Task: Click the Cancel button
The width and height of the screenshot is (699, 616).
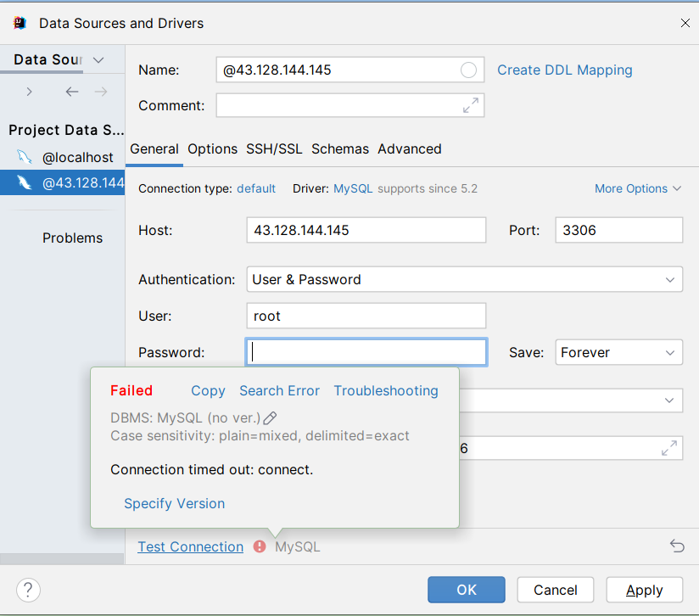Action: [556, 590]
